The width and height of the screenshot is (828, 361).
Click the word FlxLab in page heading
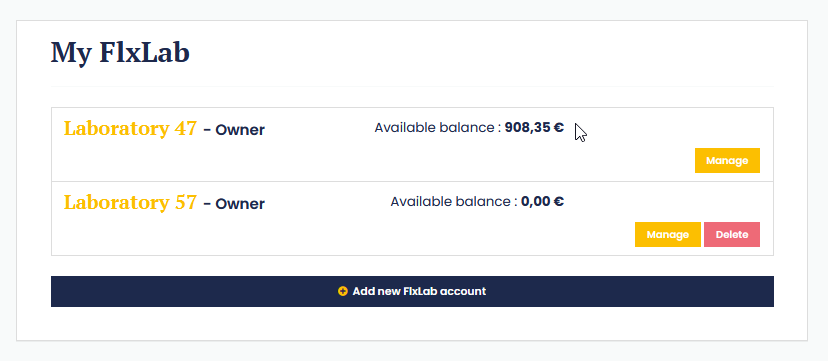(x=144, y=53)
